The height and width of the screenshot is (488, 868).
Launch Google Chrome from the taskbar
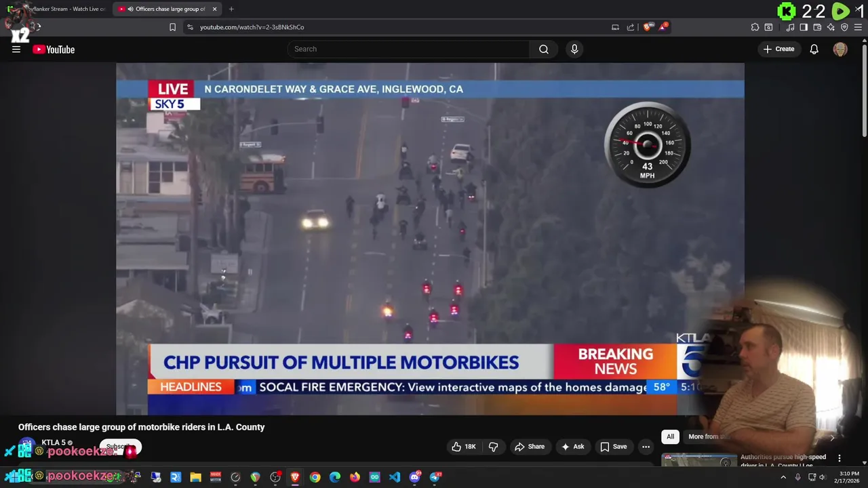315,477
